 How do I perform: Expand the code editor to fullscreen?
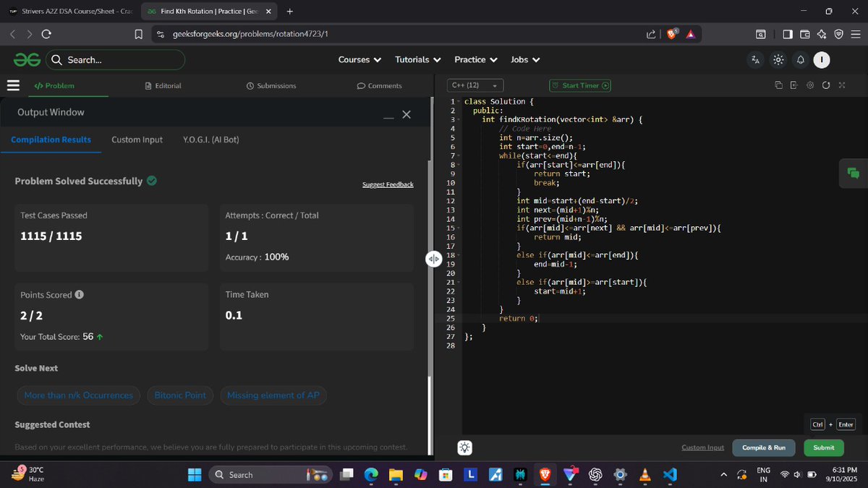click(842, 85)
